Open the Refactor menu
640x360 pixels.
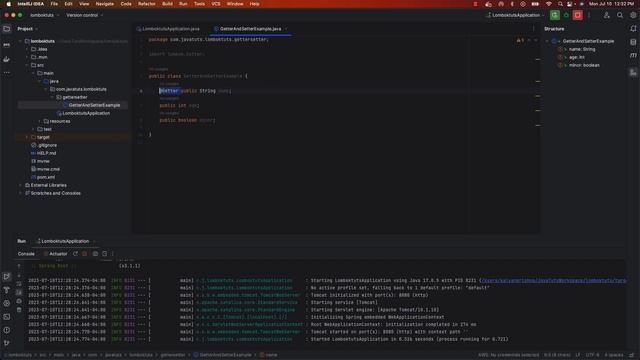147,4
